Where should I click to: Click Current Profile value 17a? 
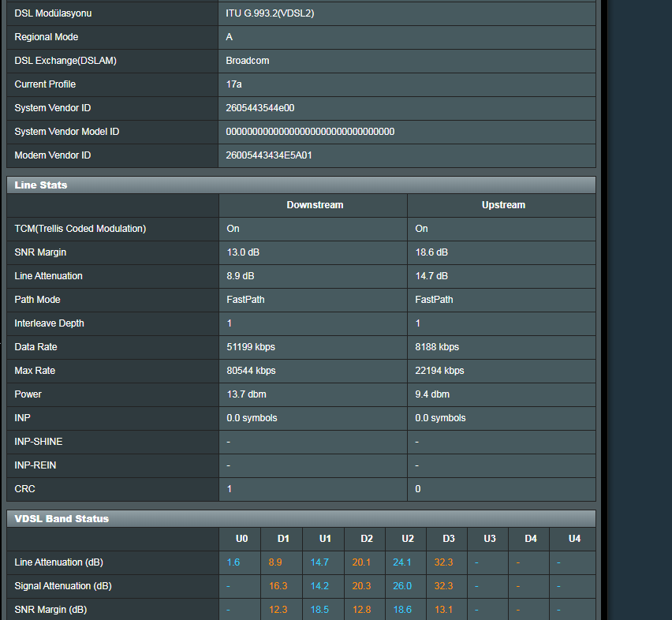point(233,84)
